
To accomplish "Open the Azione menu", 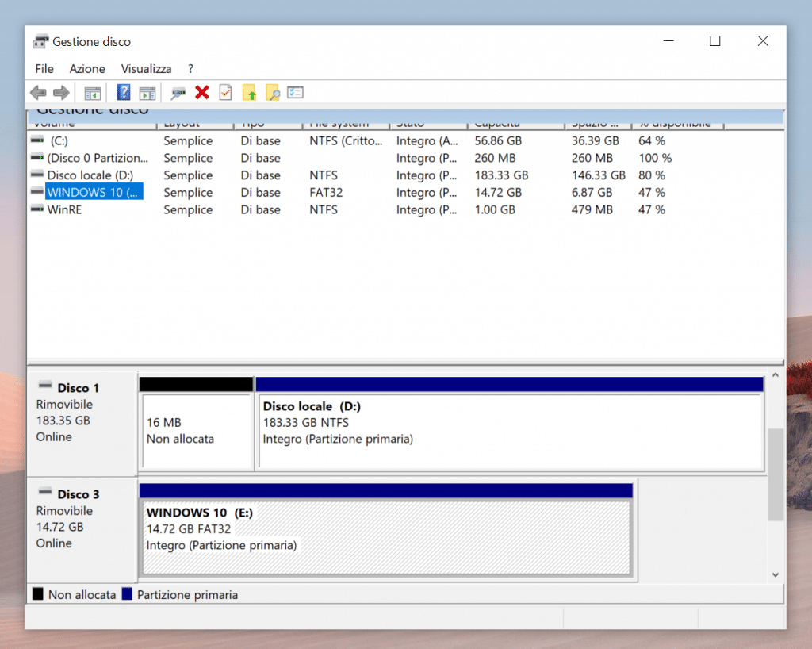I will tap(87, 69).
